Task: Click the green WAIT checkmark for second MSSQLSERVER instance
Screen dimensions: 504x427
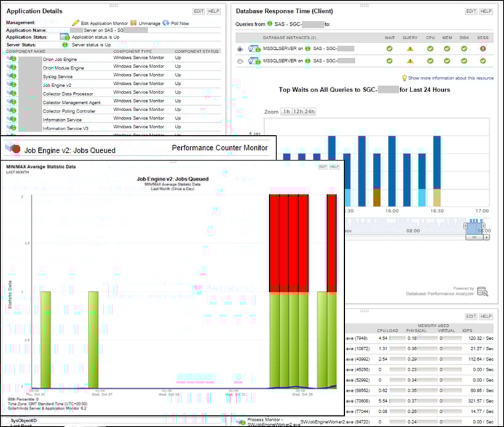Action: (x=388, y=59)
